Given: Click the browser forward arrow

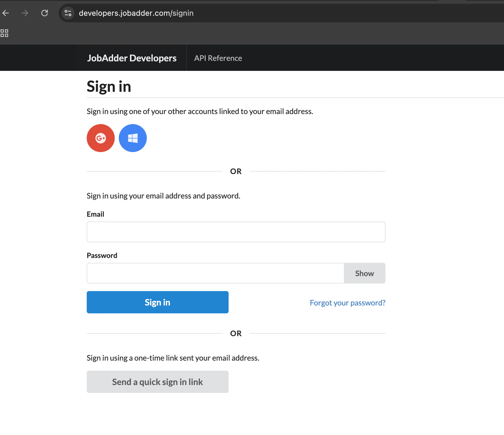Looking at the screenshot, I should (x=25, y=13).
